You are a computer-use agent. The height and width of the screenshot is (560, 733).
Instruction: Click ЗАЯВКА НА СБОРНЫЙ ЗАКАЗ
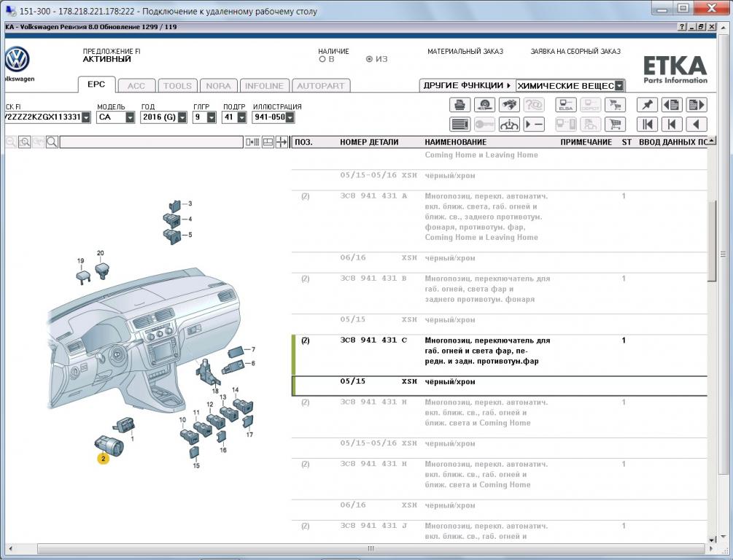tap(575, 52)
